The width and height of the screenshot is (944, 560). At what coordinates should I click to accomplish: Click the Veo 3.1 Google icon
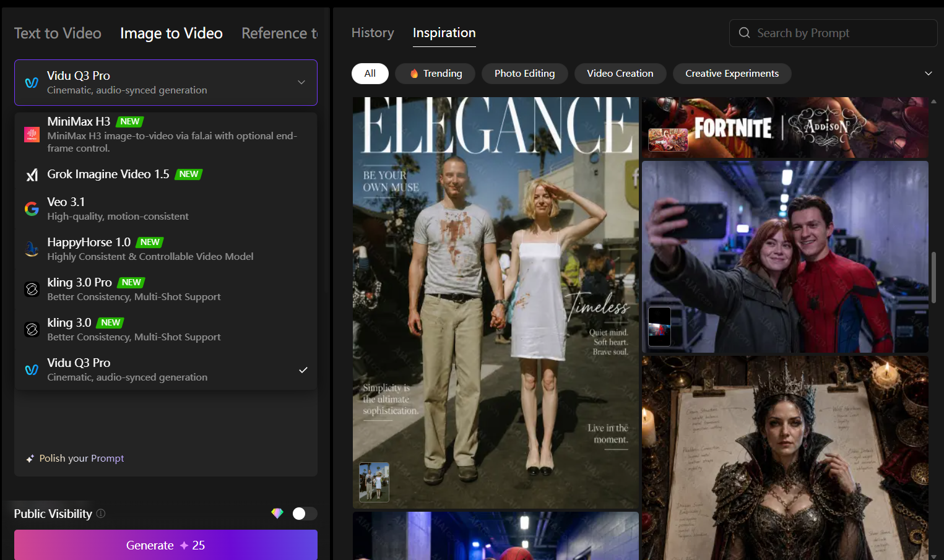point(32,209)
